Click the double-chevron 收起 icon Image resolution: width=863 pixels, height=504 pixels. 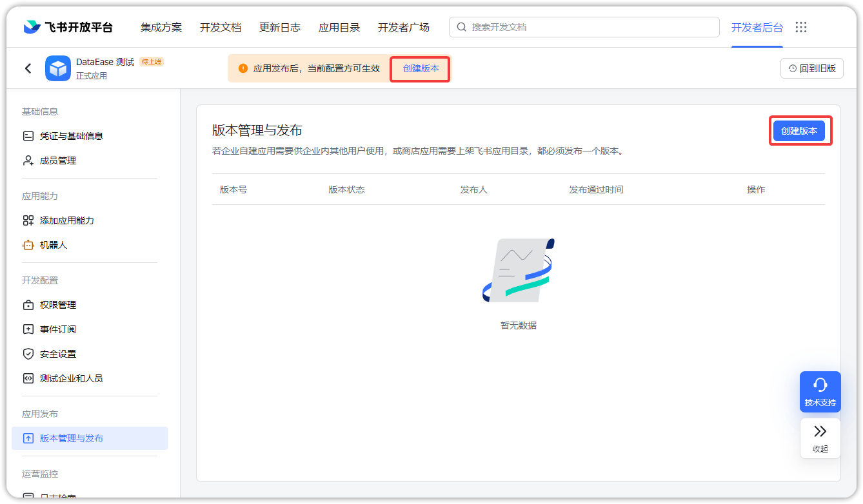(x=820, y=431)
